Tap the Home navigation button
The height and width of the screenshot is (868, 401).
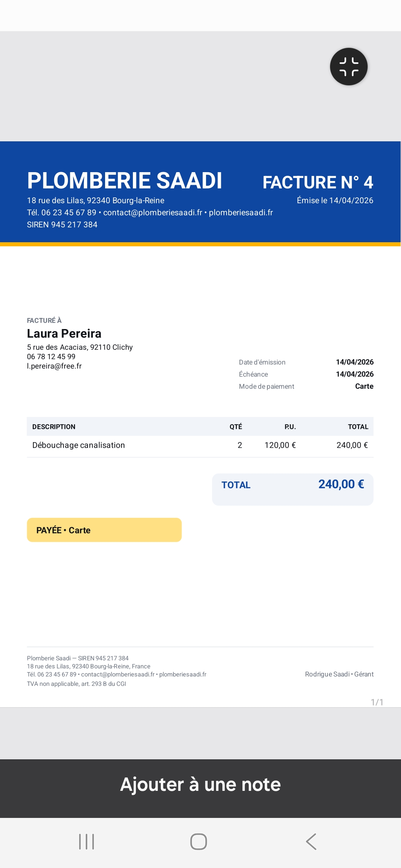199,842
